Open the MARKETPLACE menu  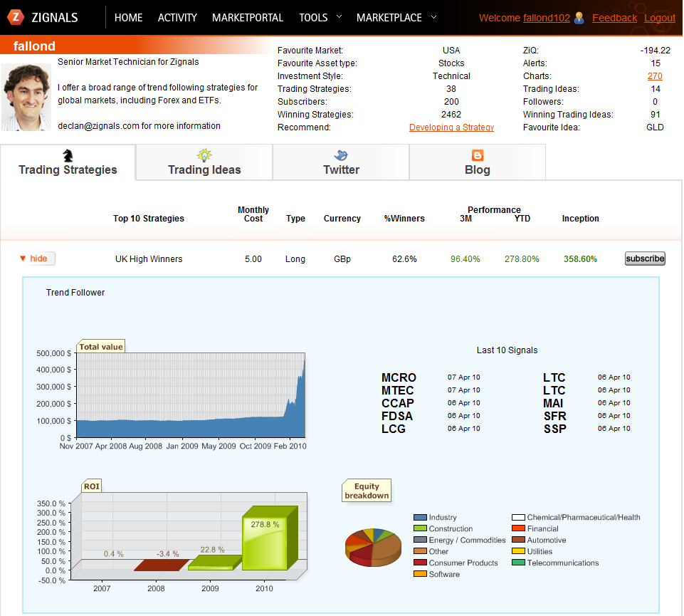389,18
